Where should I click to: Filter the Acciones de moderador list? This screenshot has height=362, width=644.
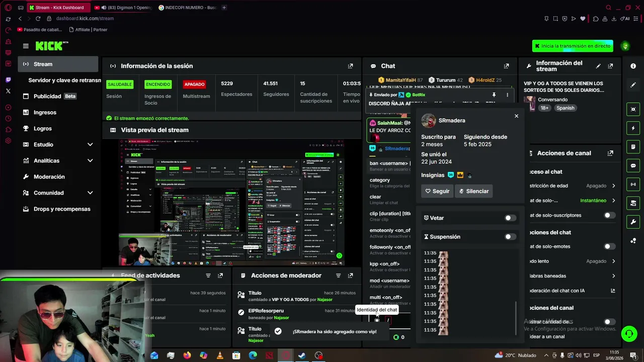(338, 276)
